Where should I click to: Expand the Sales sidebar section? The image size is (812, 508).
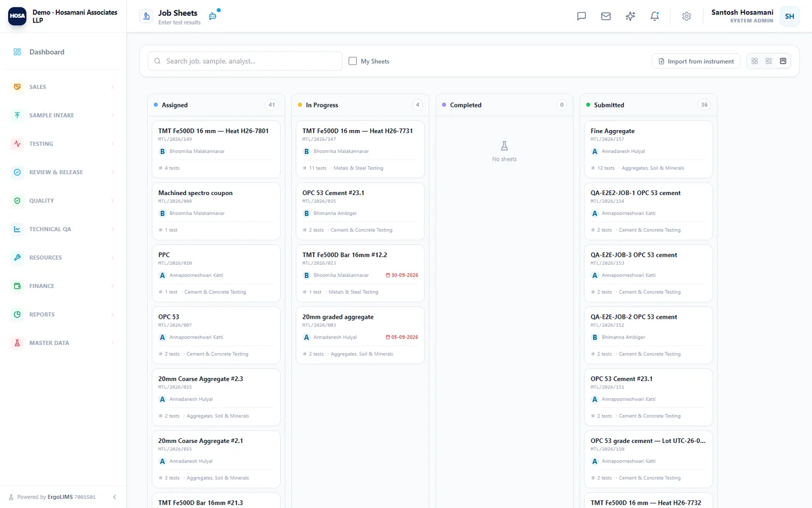click(x=63, y=87)
